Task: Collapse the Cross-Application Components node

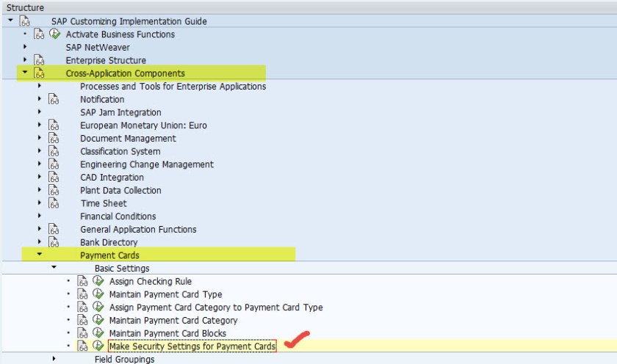Action: (x=25, y=72)
